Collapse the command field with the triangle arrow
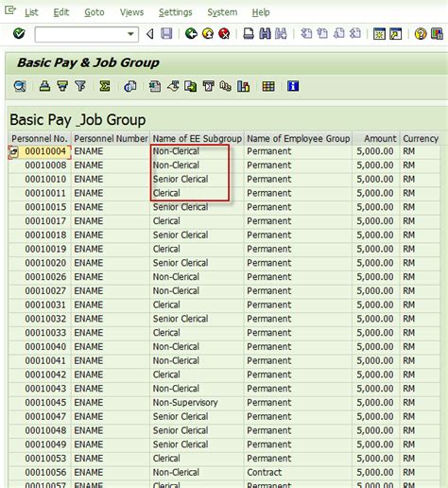Screen dimensions: 448x488 pos(150,33)
